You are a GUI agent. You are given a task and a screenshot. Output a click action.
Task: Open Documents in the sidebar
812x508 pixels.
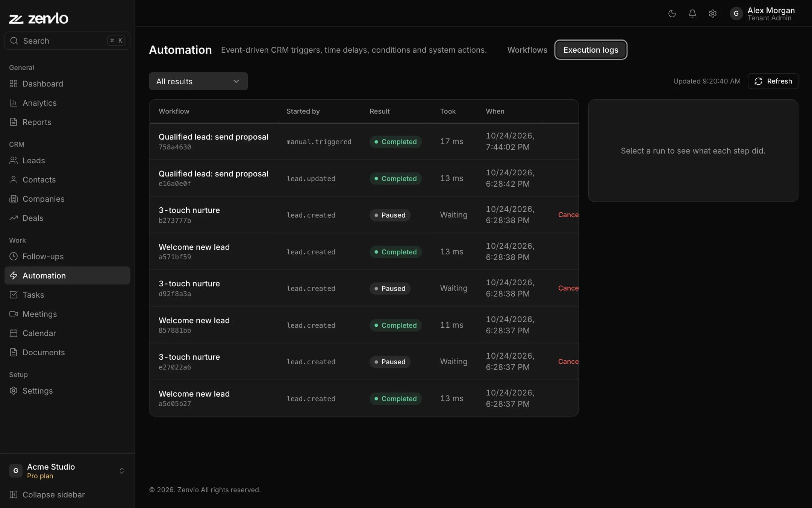(67, 352)
